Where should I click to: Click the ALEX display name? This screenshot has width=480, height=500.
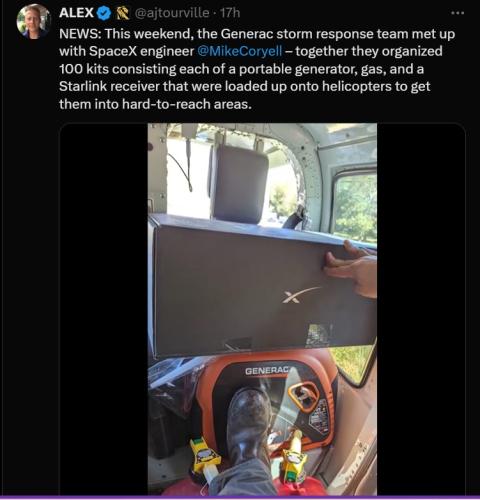click(x=76, y=13)
